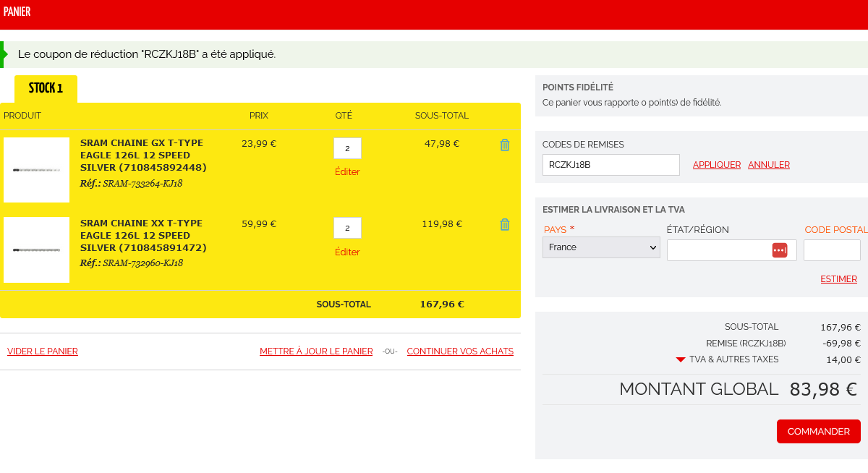Screen dimensions: 868x473
Task: Click the global total 83,98 €
Action: point(823,389)
